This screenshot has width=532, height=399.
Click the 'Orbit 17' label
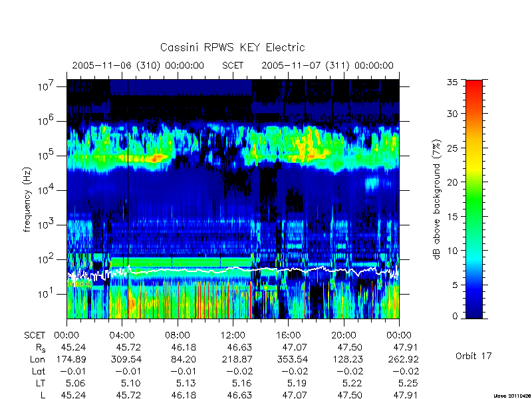click(473, 356)
